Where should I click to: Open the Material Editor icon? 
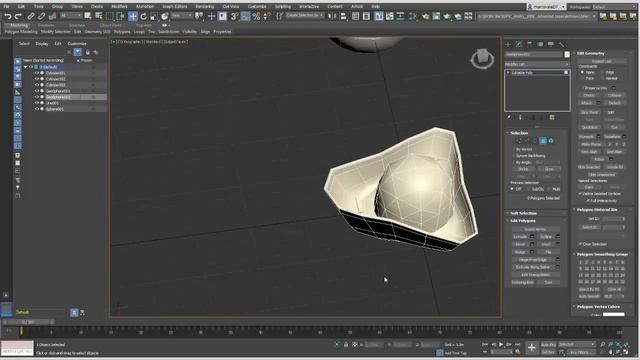point(413,16)
